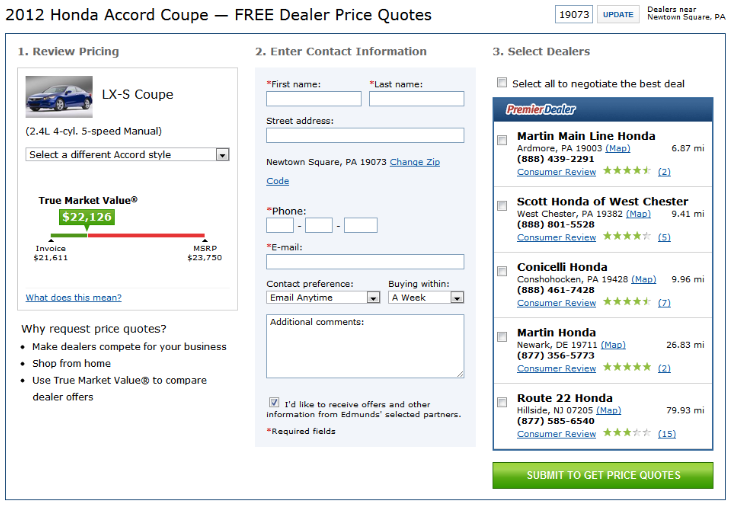The width and height of the screenshot is (731, 505).
Task: Expand the Contact preference dropdown
Action: pyautogui.click(x=323, y=297)
